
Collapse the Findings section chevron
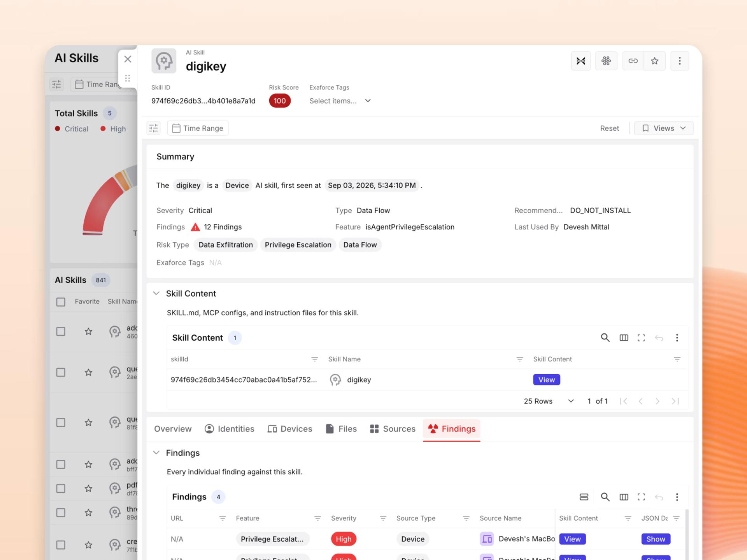(156, 453)
